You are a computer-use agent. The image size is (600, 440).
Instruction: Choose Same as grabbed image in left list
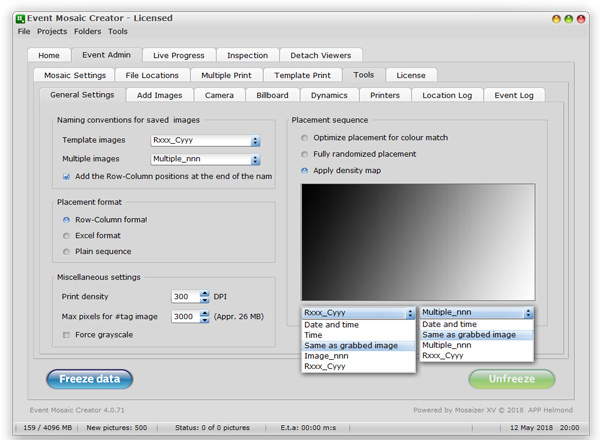359,345
